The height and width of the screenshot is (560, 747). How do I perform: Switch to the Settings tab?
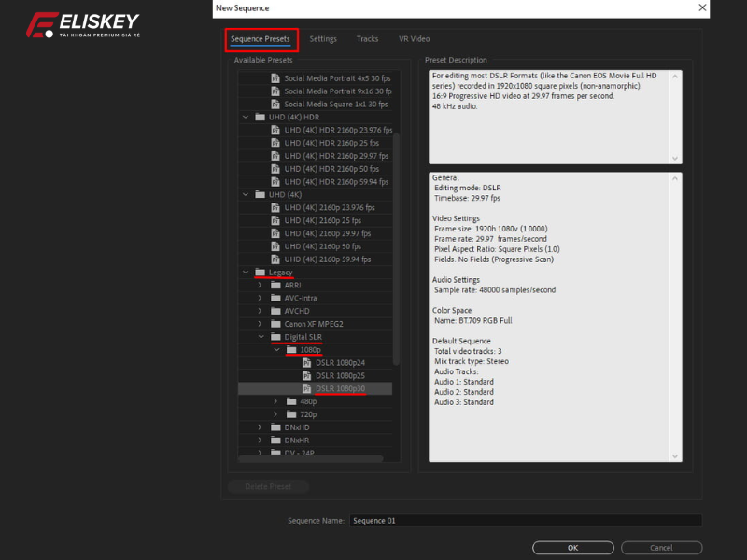323,39
